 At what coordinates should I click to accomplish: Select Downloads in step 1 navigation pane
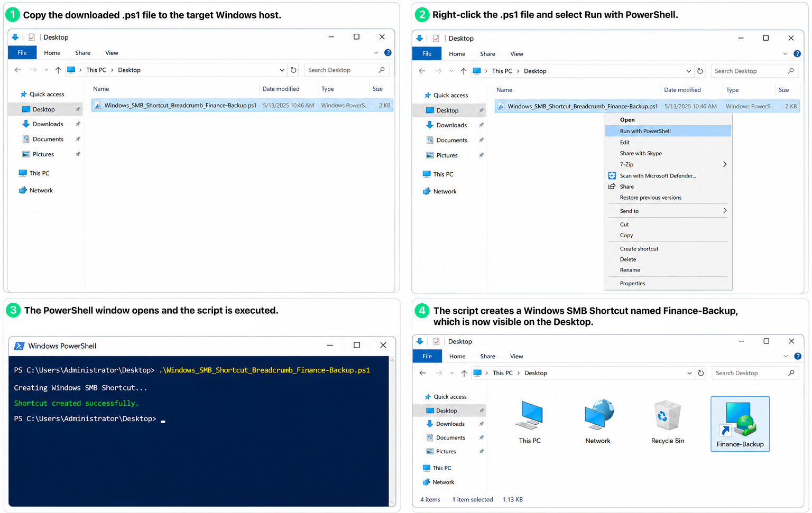(48, 124)
